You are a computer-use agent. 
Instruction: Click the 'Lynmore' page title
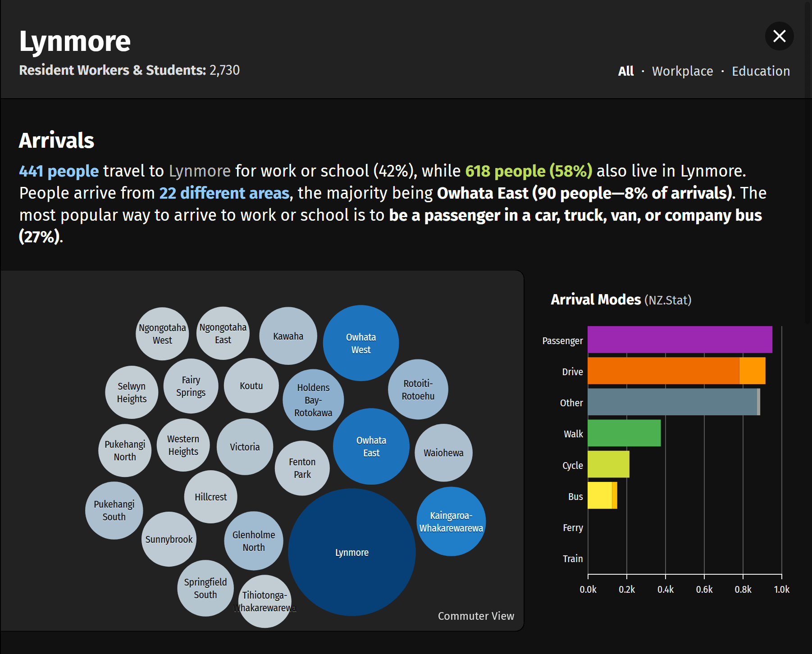pyautogui.click(x=75, y=41)
